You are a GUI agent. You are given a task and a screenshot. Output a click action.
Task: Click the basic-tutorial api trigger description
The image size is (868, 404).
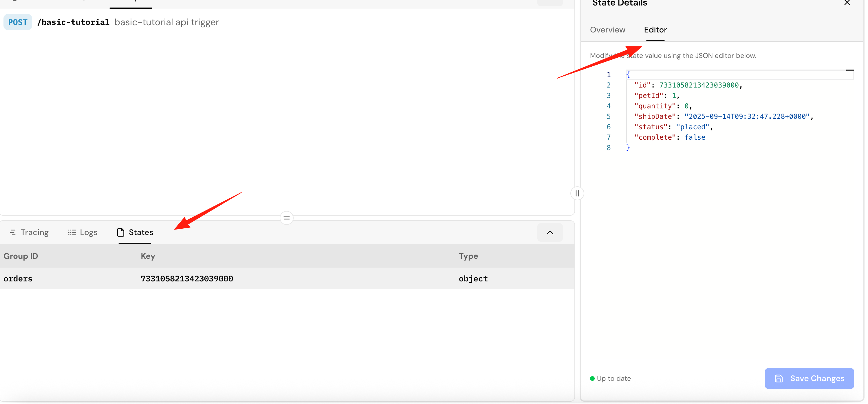tap(166, 22)
